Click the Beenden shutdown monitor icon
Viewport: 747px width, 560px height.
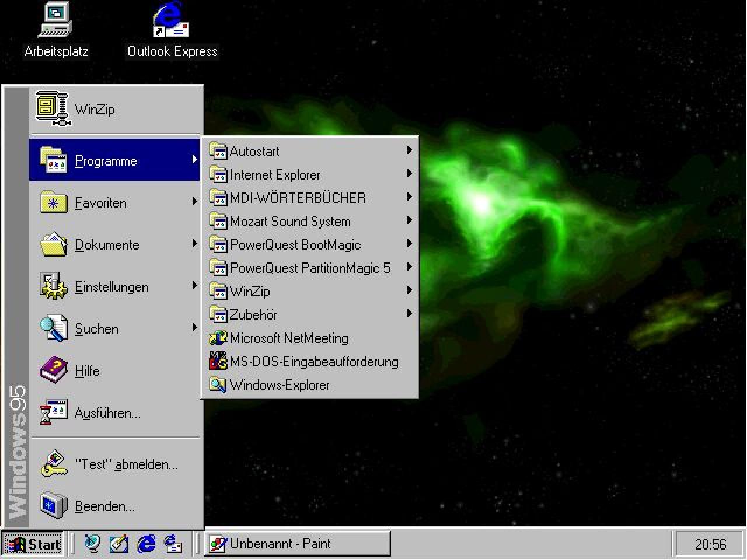[x=53, y=505]
